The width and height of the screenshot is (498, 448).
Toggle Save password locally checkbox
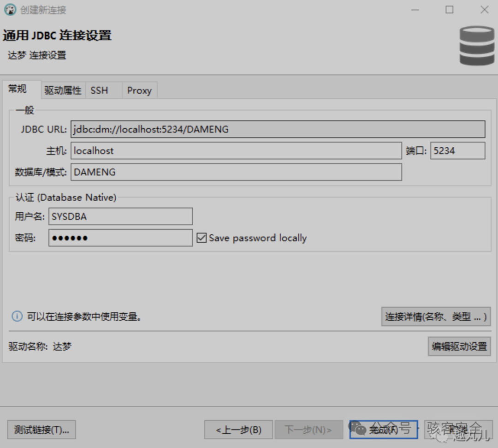[x=202, y=238]
